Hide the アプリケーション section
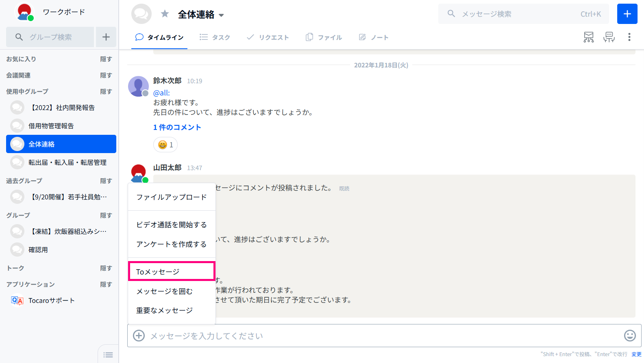The width and height of the screenshot is (644, 363). pos(106,284)
